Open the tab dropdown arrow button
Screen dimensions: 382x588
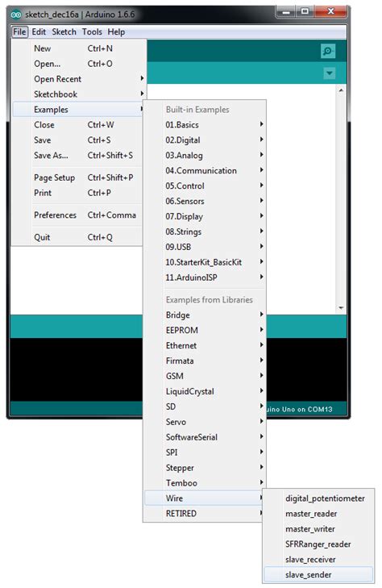click(329, 73)
